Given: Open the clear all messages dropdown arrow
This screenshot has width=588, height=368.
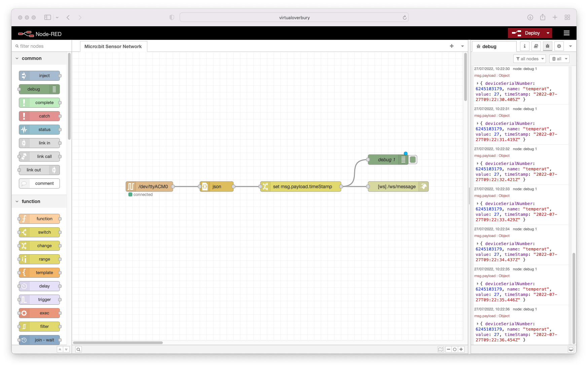Looking at the screenshot, I should tap(566, 59).
